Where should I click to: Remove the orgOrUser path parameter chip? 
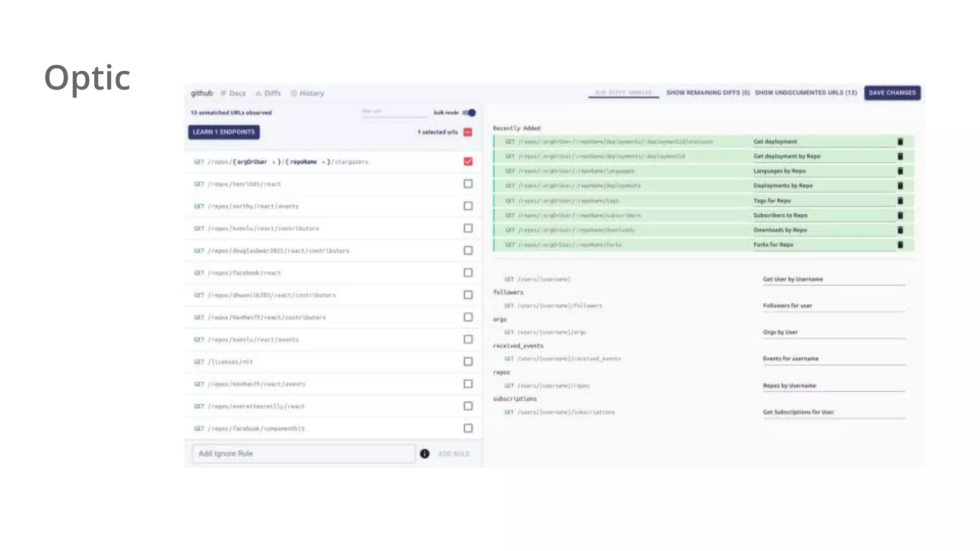click(274, 162)
